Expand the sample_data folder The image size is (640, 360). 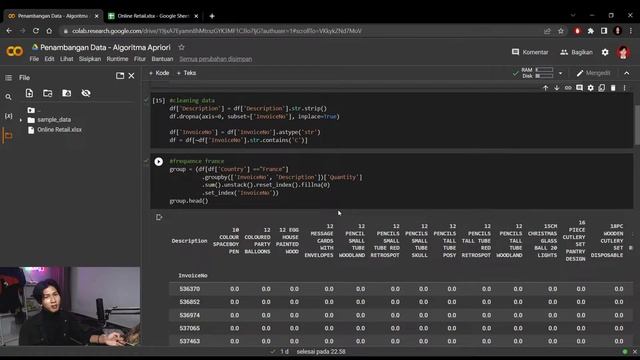[x=21, y=120]
